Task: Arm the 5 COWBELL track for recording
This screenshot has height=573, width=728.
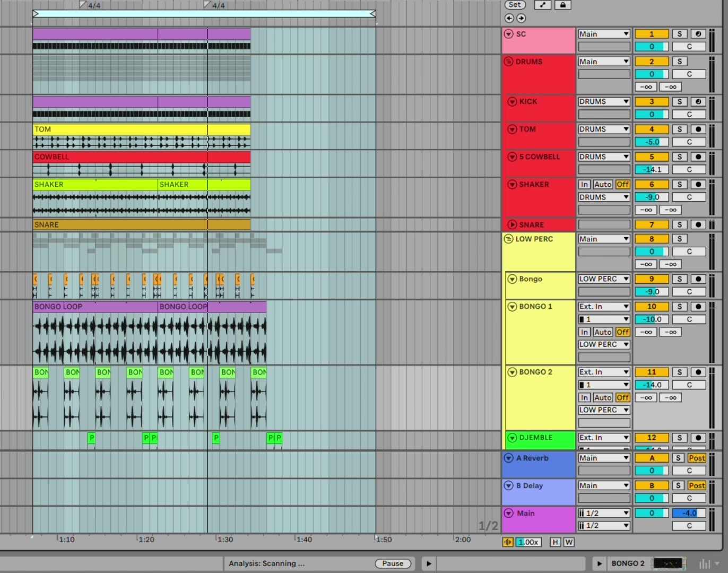Action: pyautogui.click(x=698, y=157)
